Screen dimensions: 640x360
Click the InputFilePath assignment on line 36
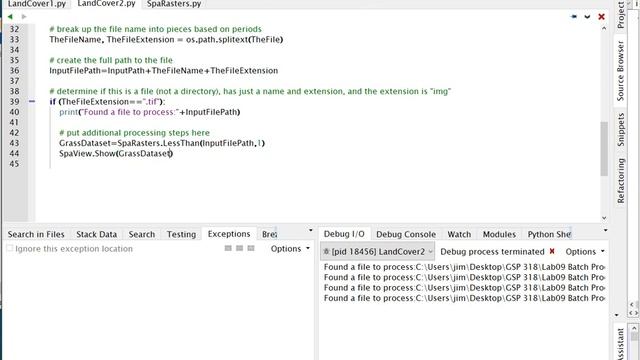click(x=163, y=71)
